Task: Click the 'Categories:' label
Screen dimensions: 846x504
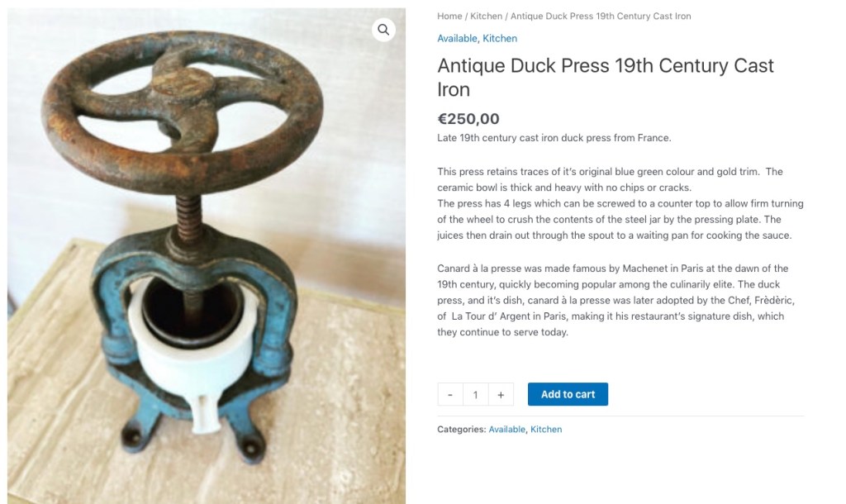Action: tap(461, 430)
